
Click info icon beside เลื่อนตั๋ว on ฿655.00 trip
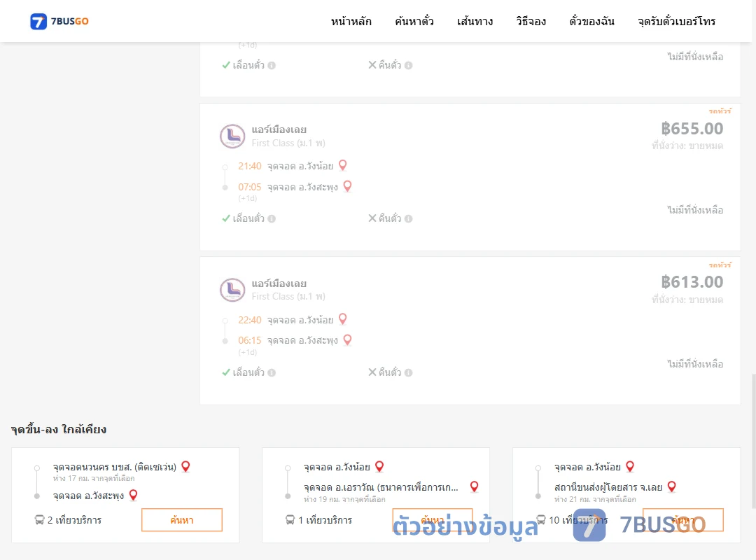tap(272, 219)
